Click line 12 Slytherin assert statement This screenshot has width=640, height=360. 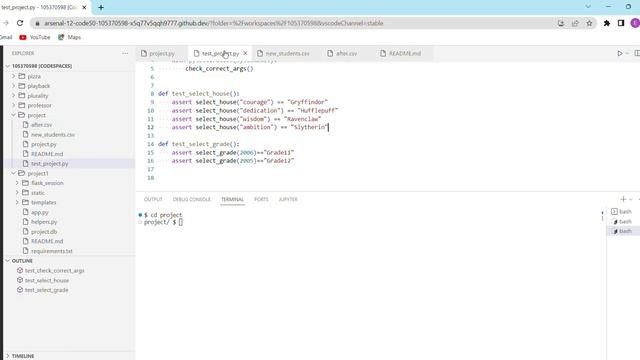(250, 127)
